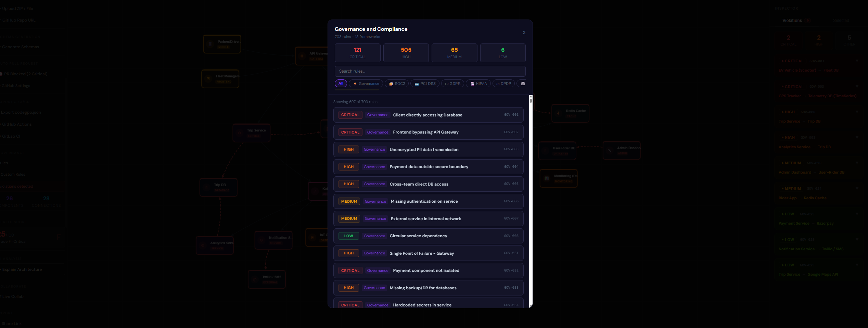The image size is (868, 328).
Task: Filter by the 505 HIGH card
Action: point(406,53)
